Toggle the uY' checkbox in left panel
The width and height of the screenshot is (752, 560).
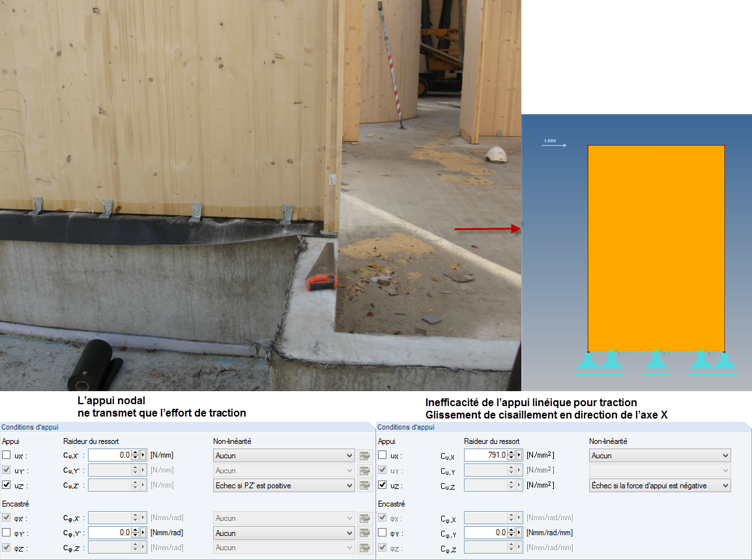click(7, 470)
